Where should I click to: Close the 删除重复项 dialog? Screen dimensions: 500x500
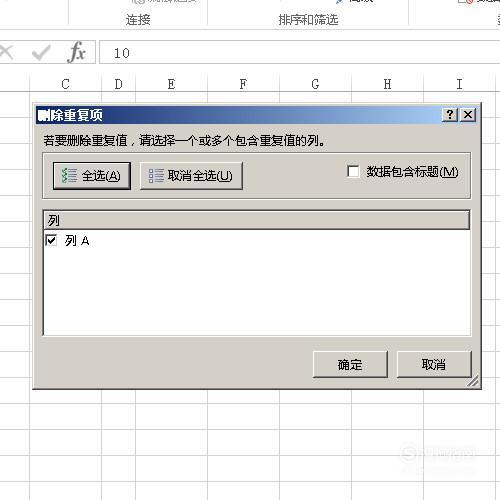coord(468,115)
